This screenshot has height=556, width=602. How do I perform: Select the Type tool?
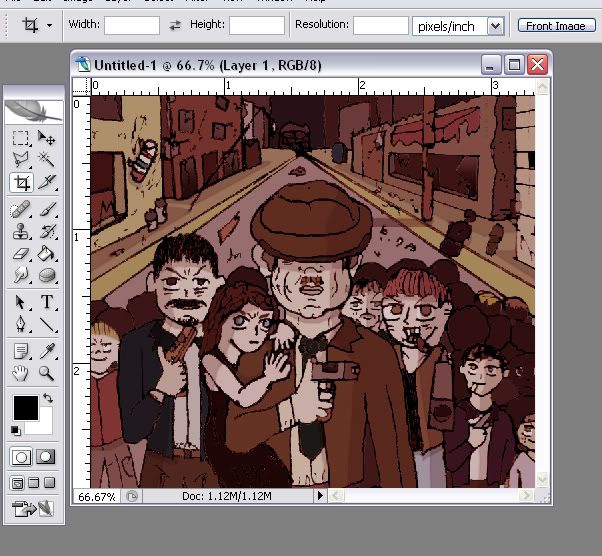(46, 302)
